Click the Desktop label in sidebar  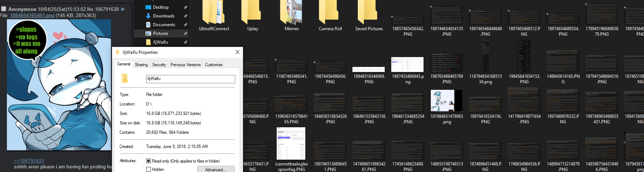pyautogui.click(x=161, y=7)
